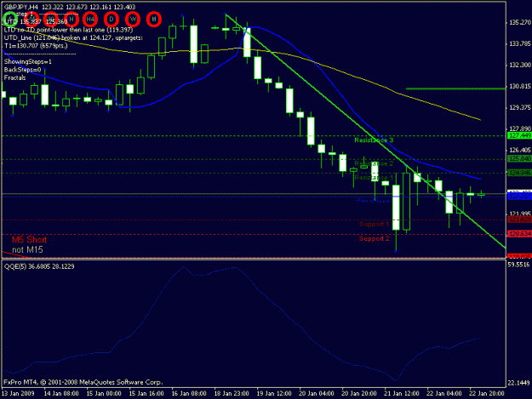Click the '13 Jan 2009' time axis label
Viewport: 532px width, 399px height.
[x=18, y=393]
